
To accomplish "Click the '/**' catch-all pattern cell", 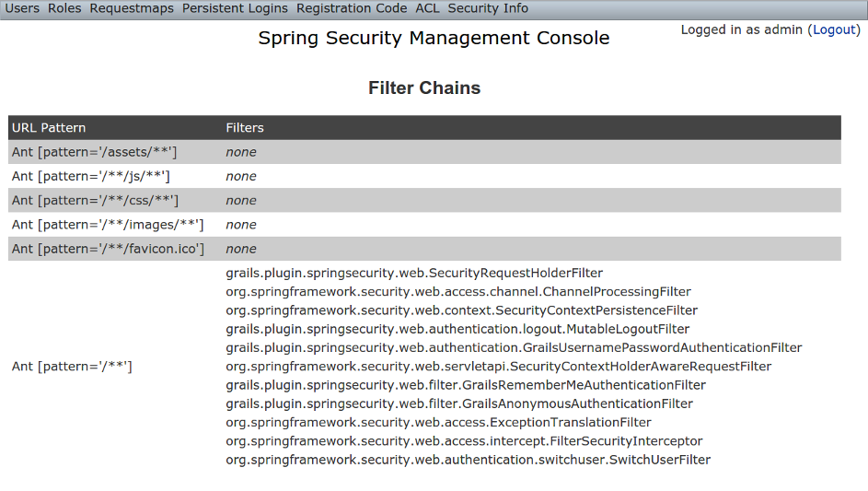I will (x=72, y=367).
